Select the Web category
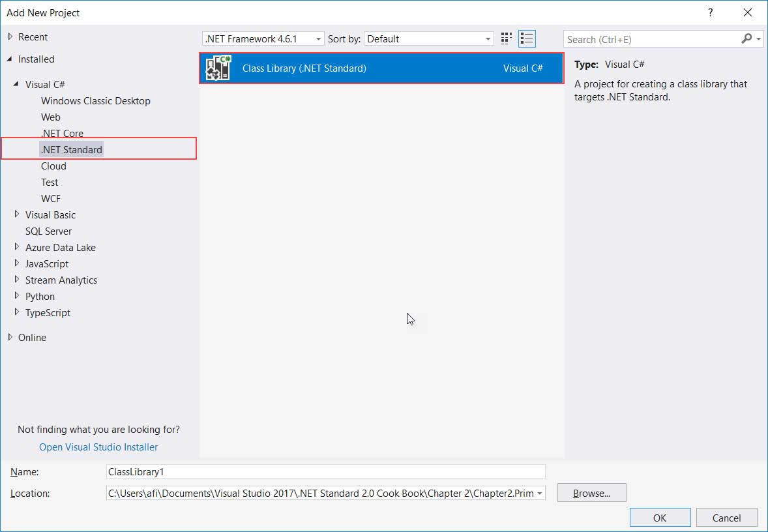Image resolution: width=768 pixels, height=532 pixels. (x=50, y=117)
